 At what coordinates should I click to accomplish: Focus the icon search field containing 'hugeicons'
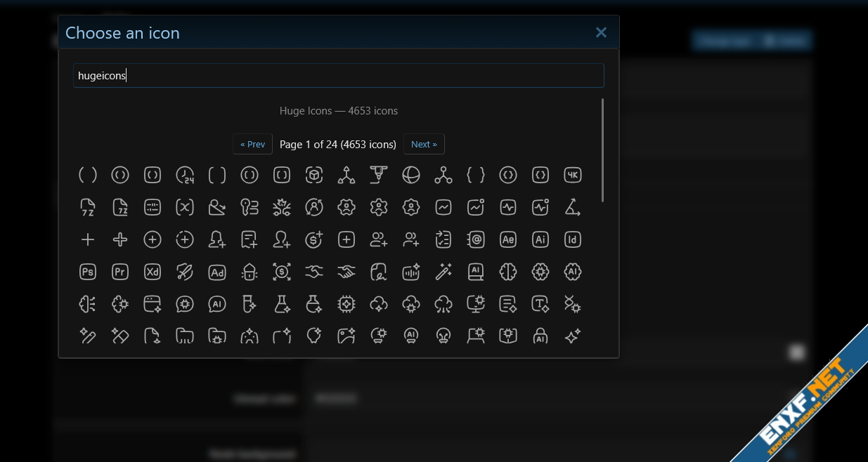tap(338, 76)
